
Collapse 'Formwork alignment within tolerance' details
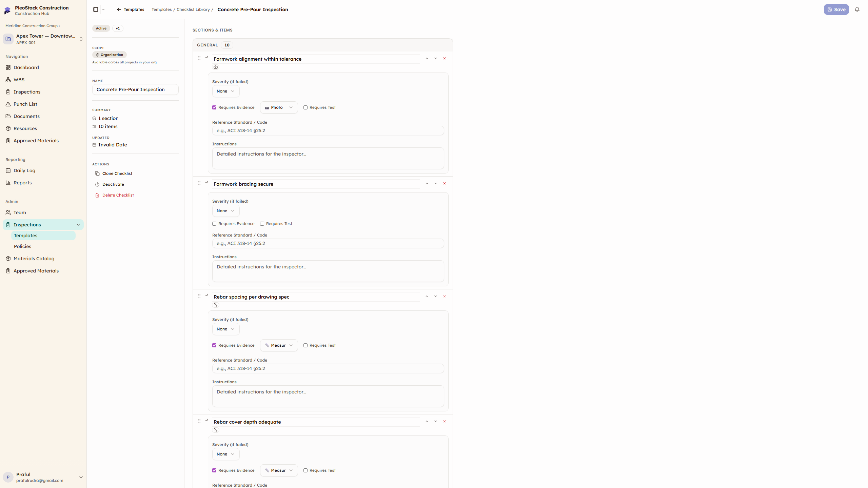tap(206, 57)
